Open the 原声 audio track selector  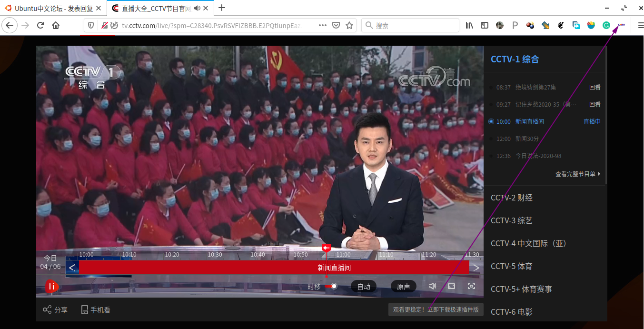pyautogui.click(x=404, y=287)
